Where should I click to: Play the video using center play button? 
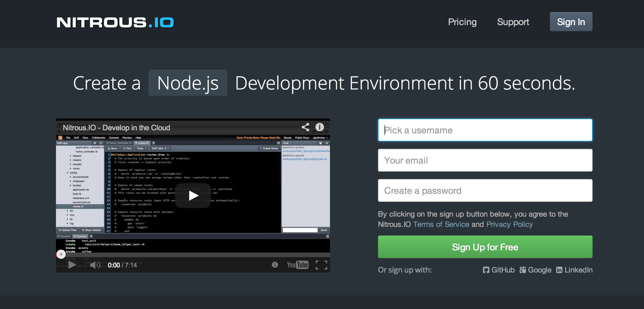click(x=193, y=196)
